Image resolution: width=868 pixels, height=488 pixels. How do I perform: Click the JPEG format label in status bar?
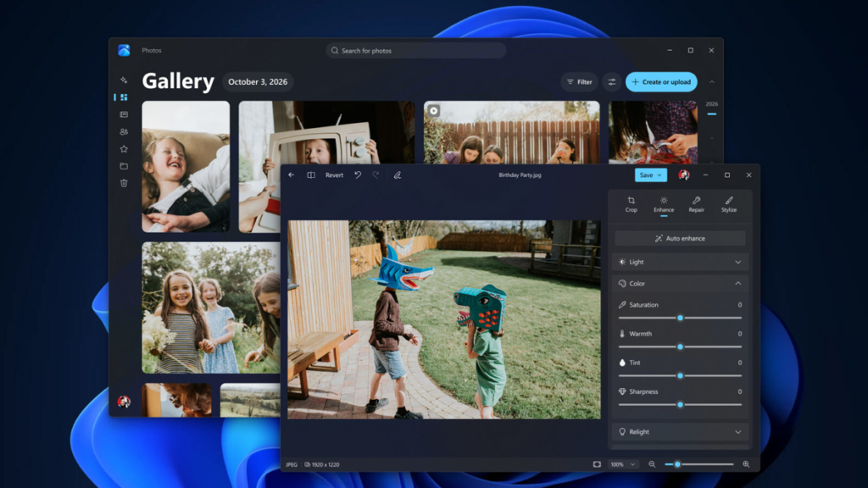coord(292,464)
